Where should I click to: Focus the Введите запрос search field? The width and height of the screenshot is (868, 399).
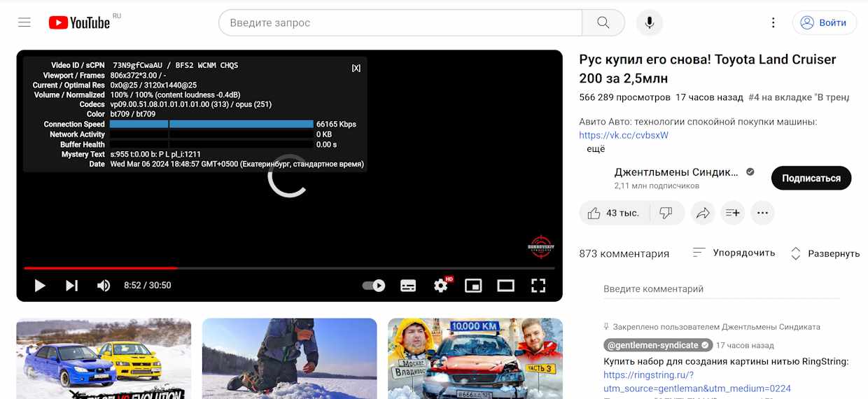(x=400, y=22)
